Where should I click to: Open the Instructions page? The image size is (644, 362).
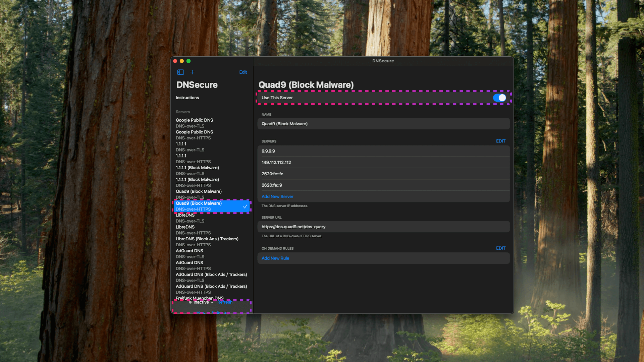pyautogui.click(x=187, y=98)
